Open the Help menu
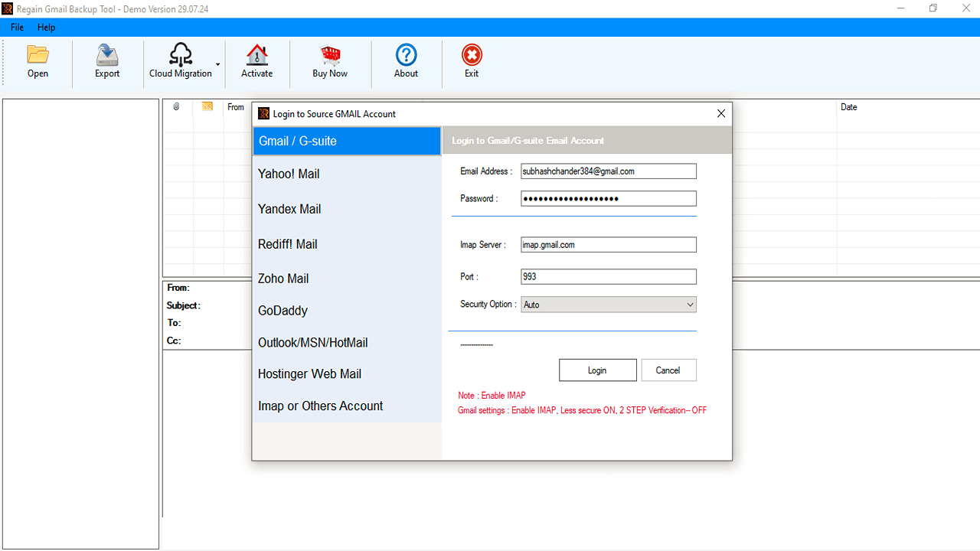 point(46,27)
